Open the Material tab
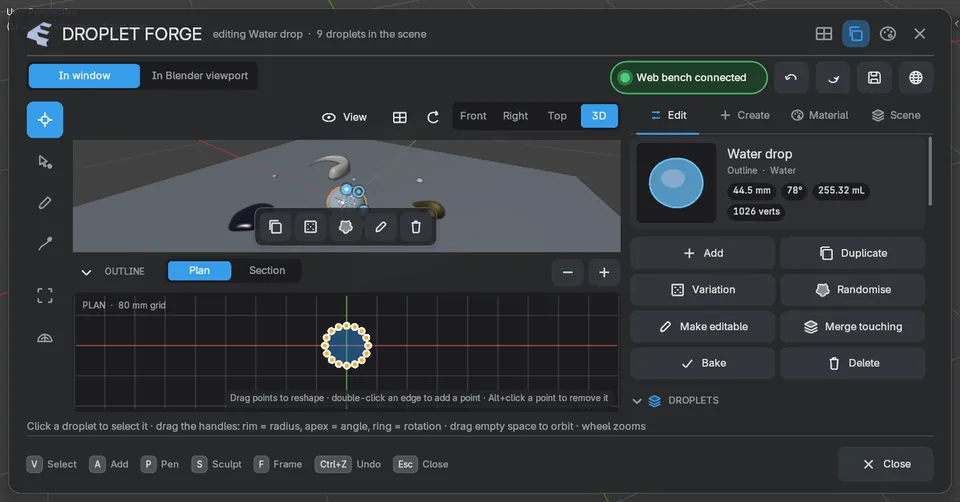This screenshot has width=960, height=502. pyautogui.click(x=820, y=115)
